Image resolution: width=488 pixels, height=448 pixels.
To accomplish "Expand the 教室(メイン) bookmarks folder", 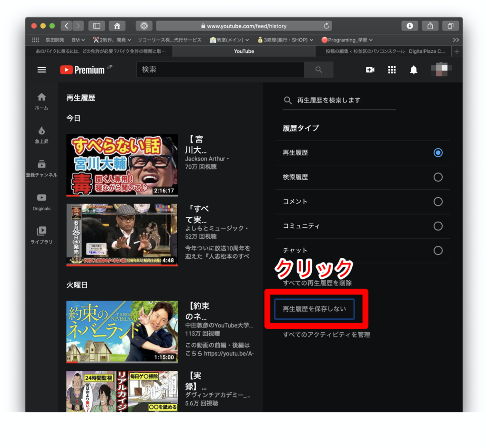I will click(229, 40).
